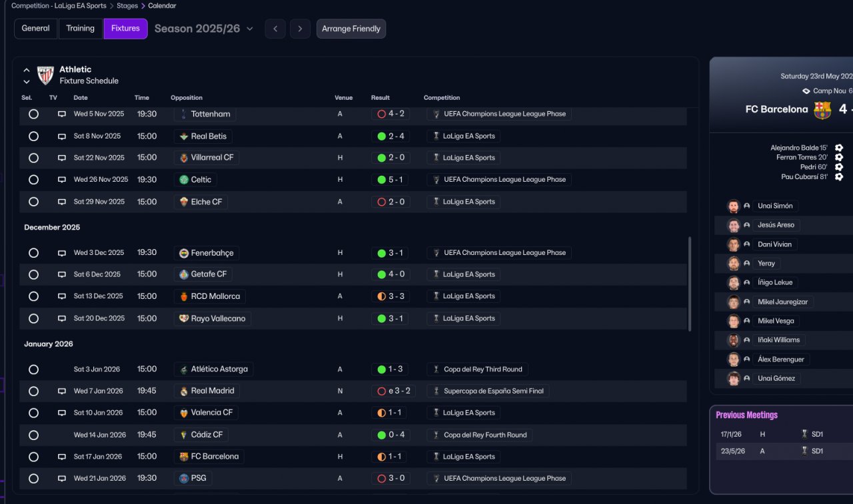Click the Real Betis club badge

[184, 136]
